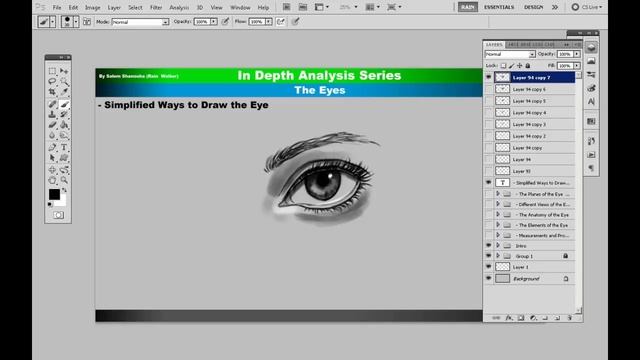Viewport: 640px width, 360px height.
Task: Open layer Opacity slider arrow
Action: [x=577, y=54]
